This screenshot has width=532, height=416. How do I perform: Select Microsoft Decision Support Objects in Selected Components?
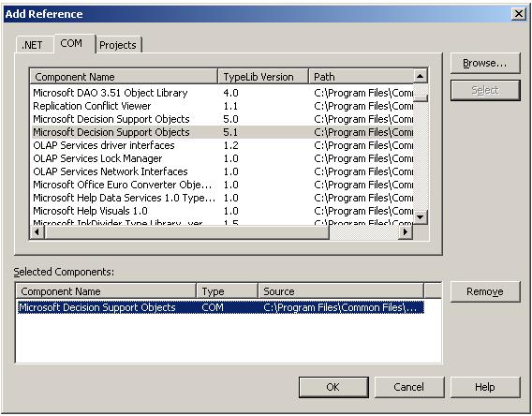click(220, 307)
